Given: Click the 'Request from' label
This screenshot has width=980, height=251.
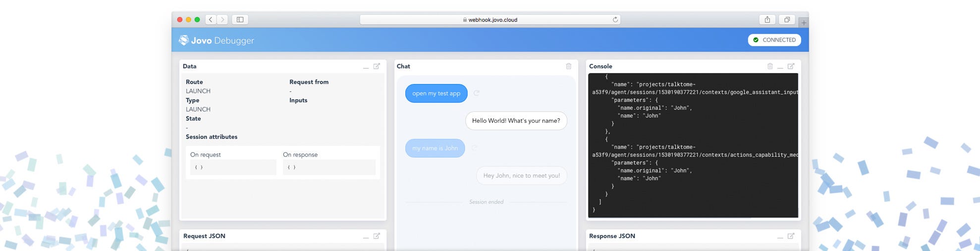Looking at the screenshot, I should coord(309,82).
